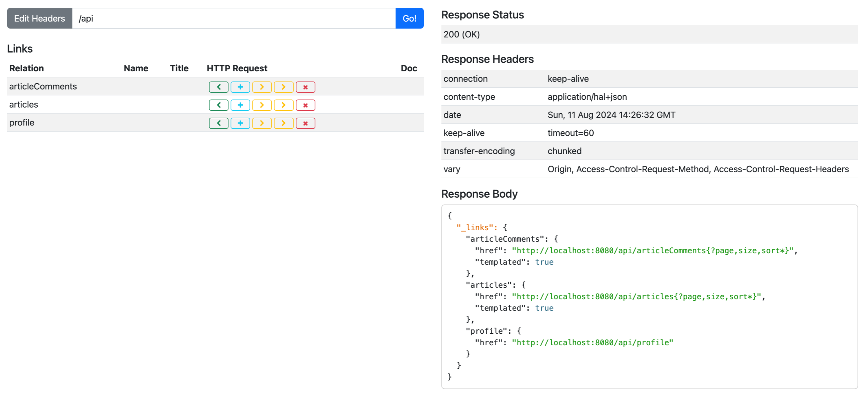Click green GET arrow for articleComments
Image resolution: width=868 pixels, height=396 pixels.
click(x=218, y=87)
